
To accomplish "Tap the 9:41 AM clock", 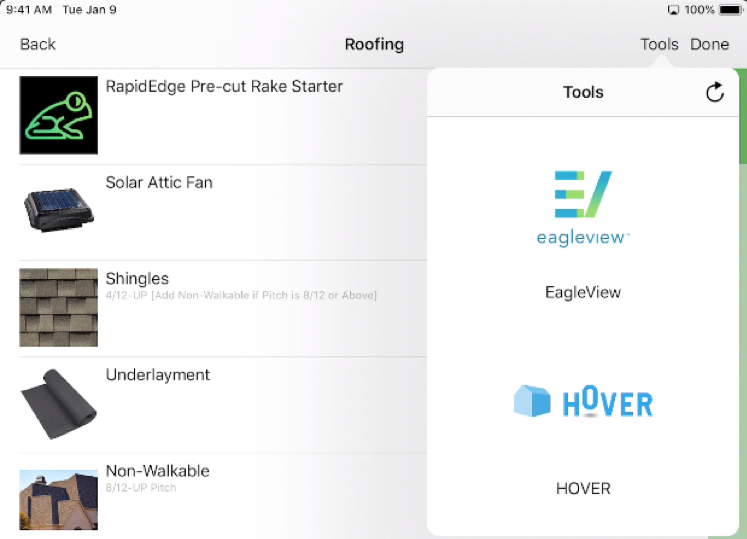I will pos(29,10).
